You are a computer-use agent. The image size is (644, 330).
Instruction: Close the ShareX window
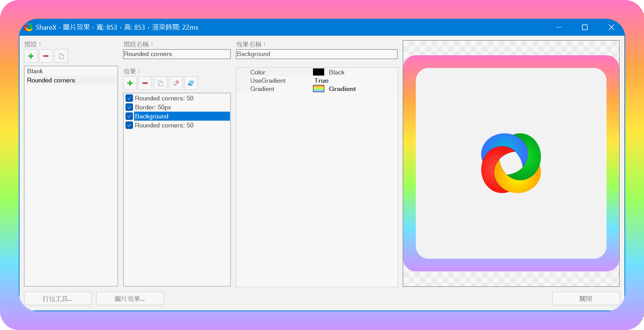point(611,27)
